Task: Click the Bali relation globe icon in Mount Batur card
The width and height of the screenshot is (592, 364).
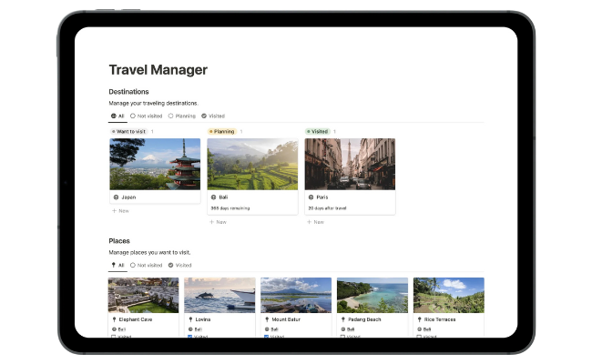Action: [267, 329]
